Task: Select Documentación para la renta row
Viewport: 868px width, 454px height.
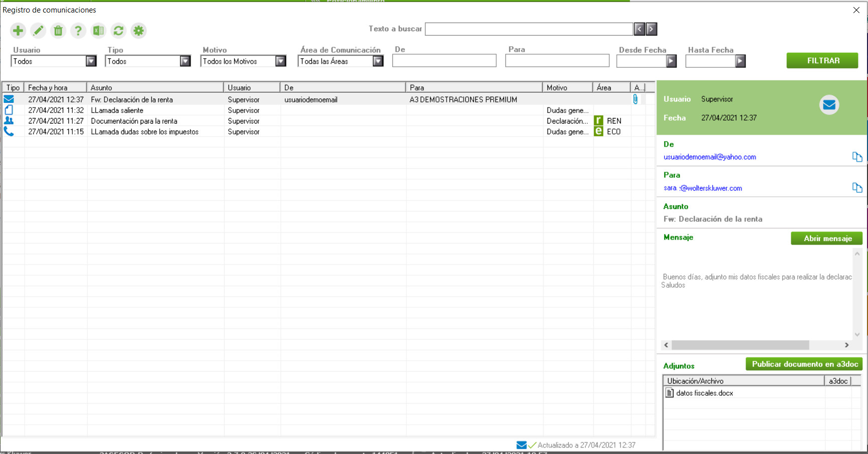Action: 329,121
